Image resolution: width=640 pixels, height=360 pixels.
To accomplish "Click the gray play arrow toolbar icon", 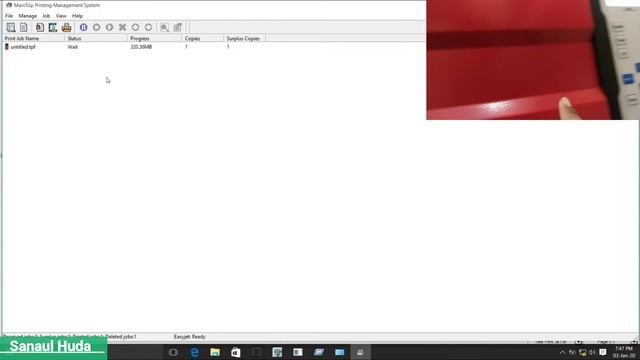I will (x=109, y=27).
